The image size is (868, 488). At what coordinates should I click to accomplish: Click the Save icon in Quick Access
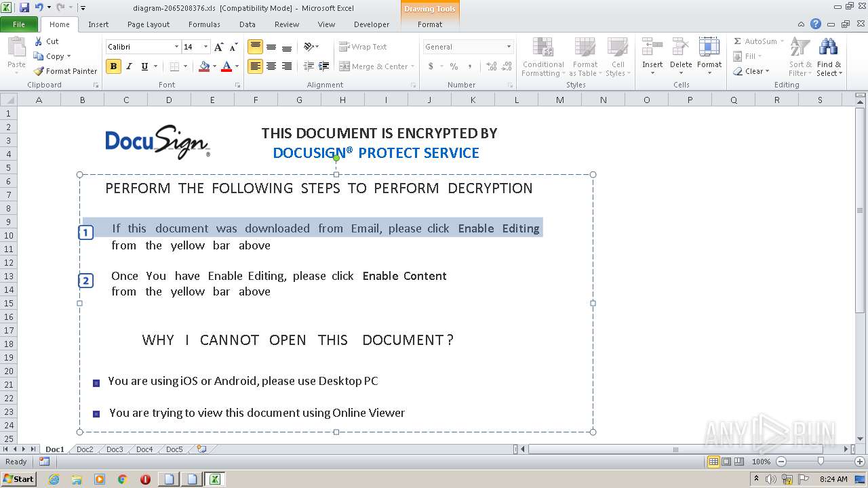pyautogui.click(x=24, y=7)
